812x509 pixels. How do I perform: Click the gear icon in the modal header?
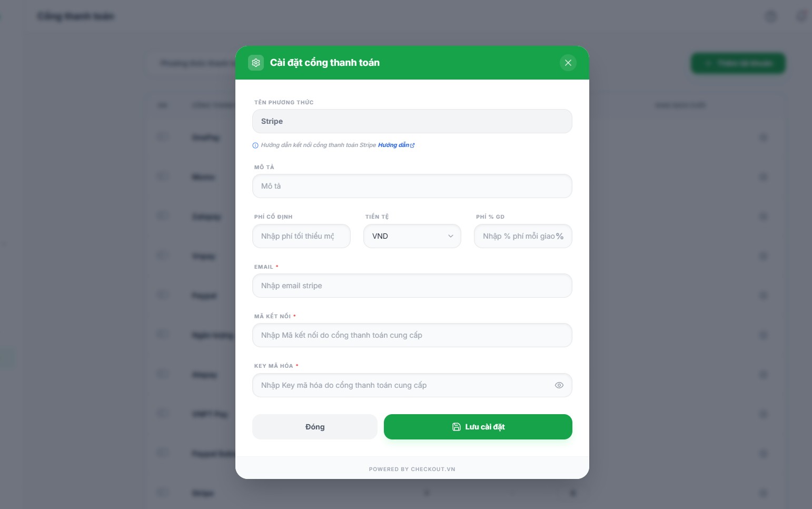tap(256, 63)
